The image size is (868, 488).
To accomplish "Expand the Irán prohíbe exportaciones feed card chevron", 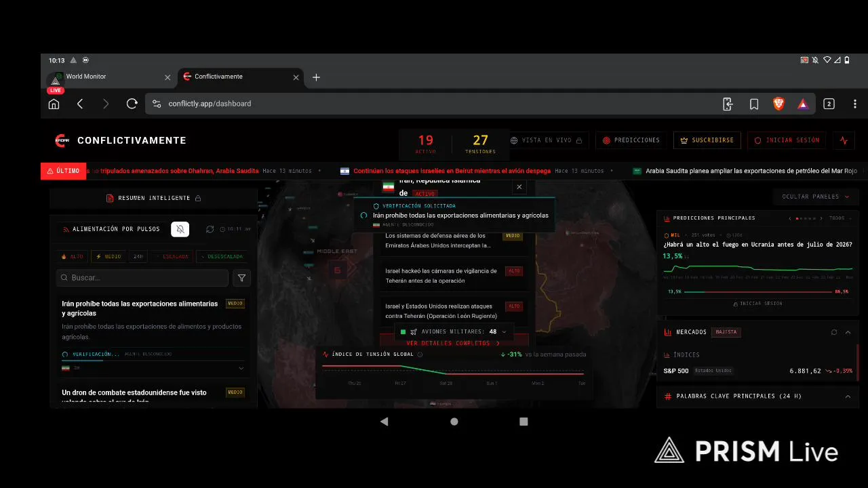I will point(241,368).
